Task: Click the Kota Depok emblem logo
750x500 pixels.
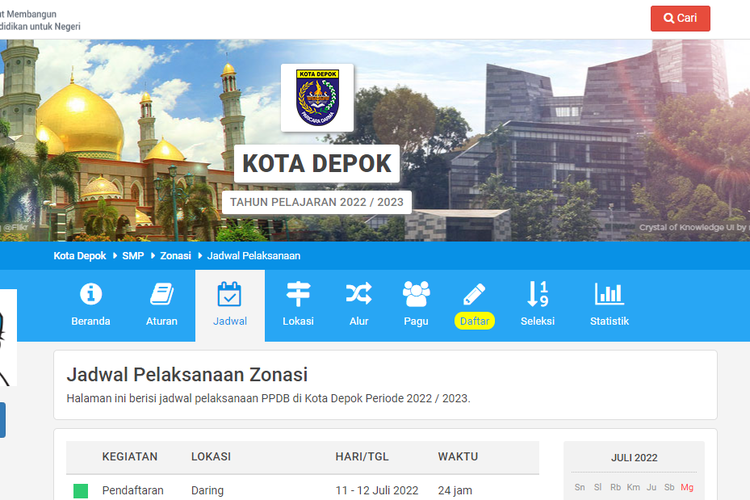Action: (317, 98)
